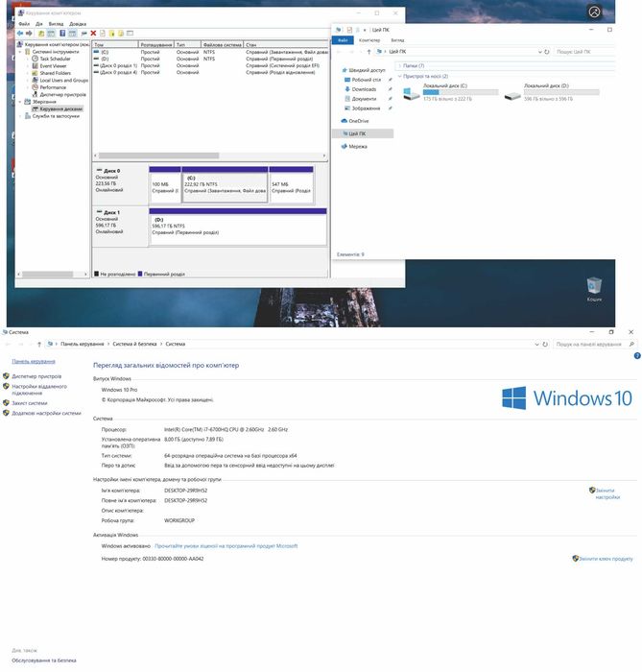Image resolution: width=642 pixels, height=672 pixels.
Task: Open Мережа in Explorer sidebar
Action: coord(354,147)
